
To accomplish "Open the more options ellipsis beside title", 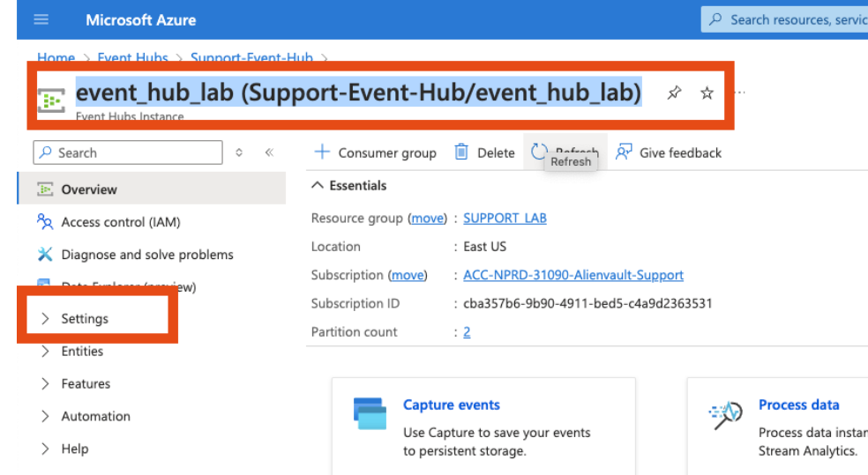I will pyautogui.click(x=741, y=93).
